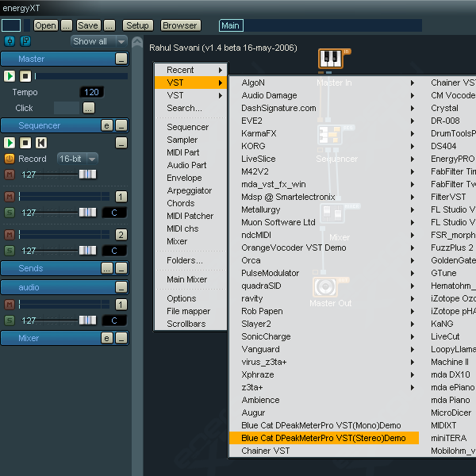Mute audio track 1
Screen dimensions: 476x476
[x=10, y=305]
